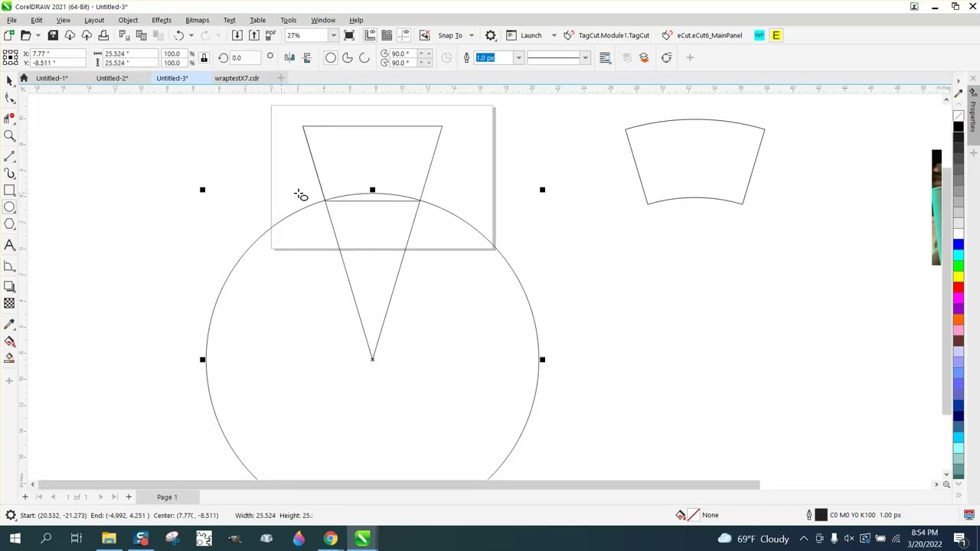Select the Pick tool in toolbox
Screen dimensions: 980x551
[x=9, y=81]
